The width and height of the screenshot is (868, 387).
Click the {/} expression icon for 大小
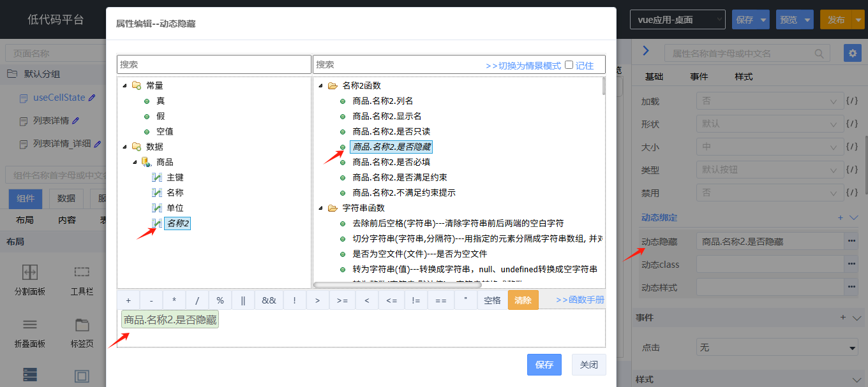851,147
